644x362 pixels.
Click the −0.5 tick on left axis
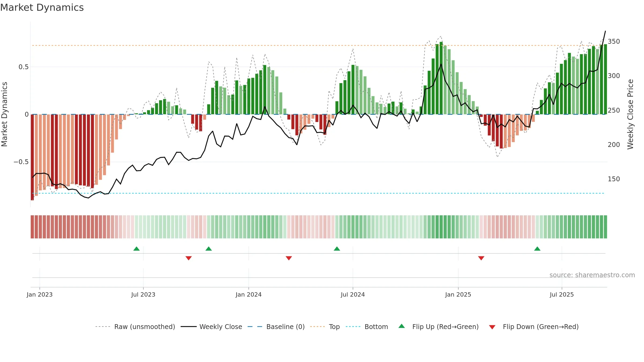[x=21, y=162]
